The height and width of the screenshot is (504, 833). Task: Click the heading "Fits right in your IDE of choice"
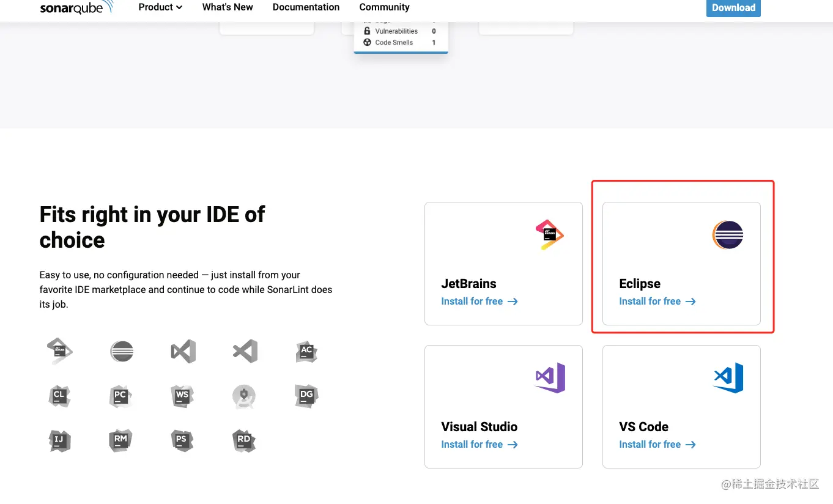(152, 227)
